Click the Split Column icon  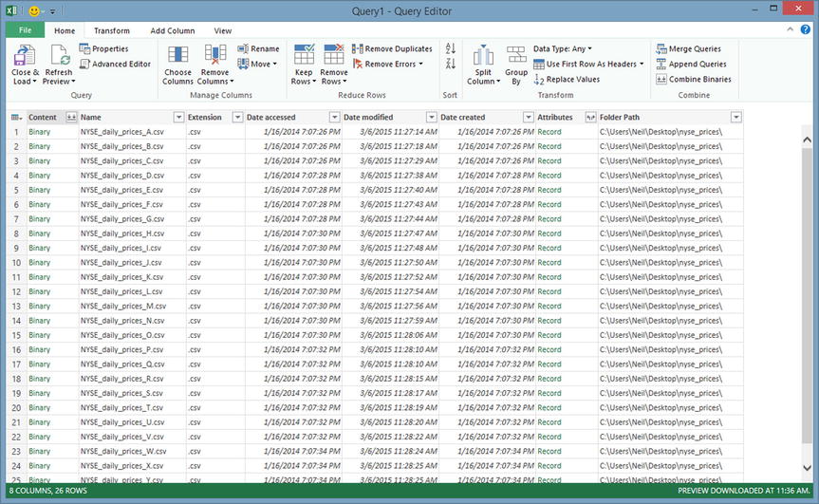click(x=483, y=55)
